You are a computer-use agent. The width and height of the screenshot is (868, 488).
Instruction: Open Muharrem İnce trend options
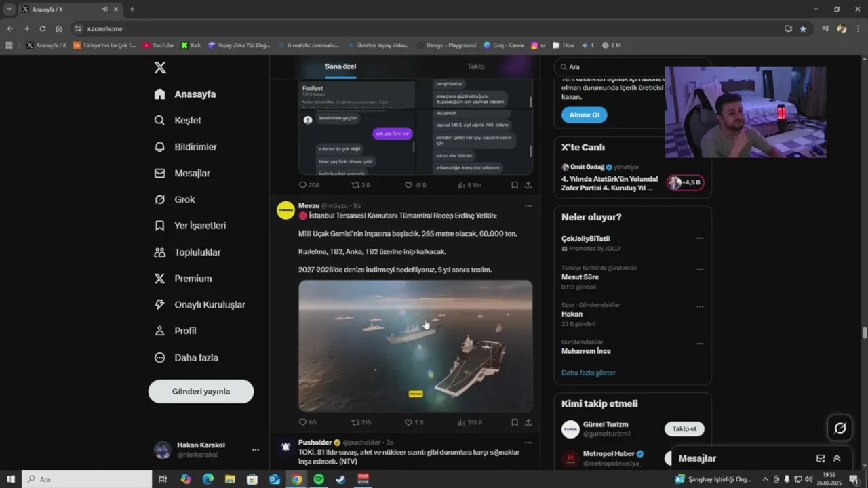700,344
